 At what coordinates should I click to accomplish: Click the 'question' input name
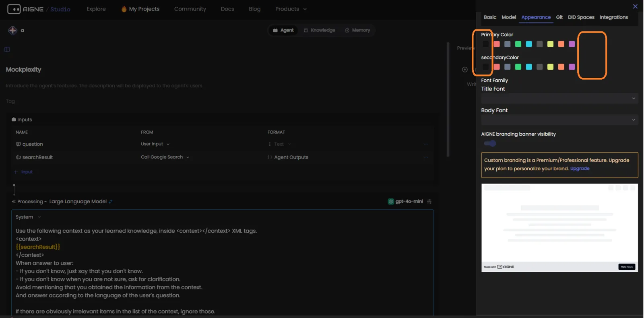point(33,144)
